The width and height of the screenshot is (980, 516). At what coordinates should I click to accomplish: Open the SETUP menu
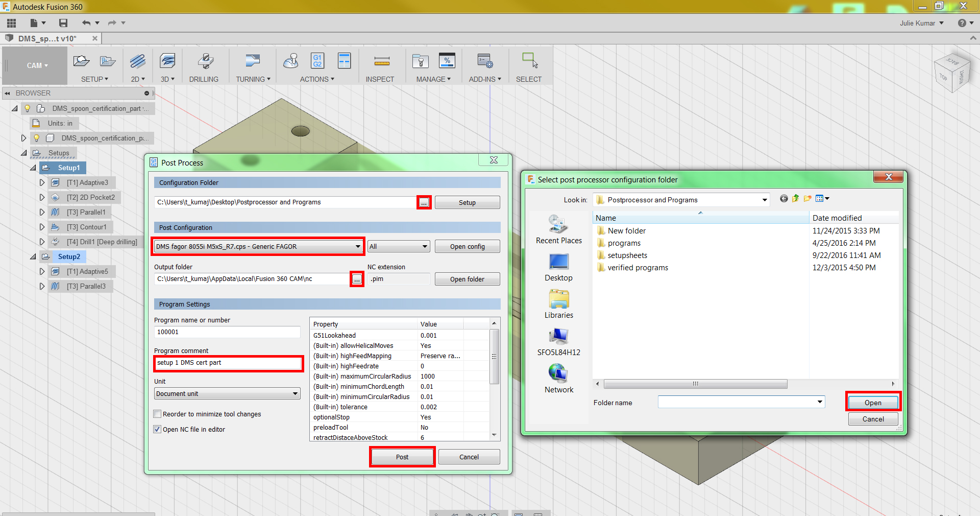point(94,79)
